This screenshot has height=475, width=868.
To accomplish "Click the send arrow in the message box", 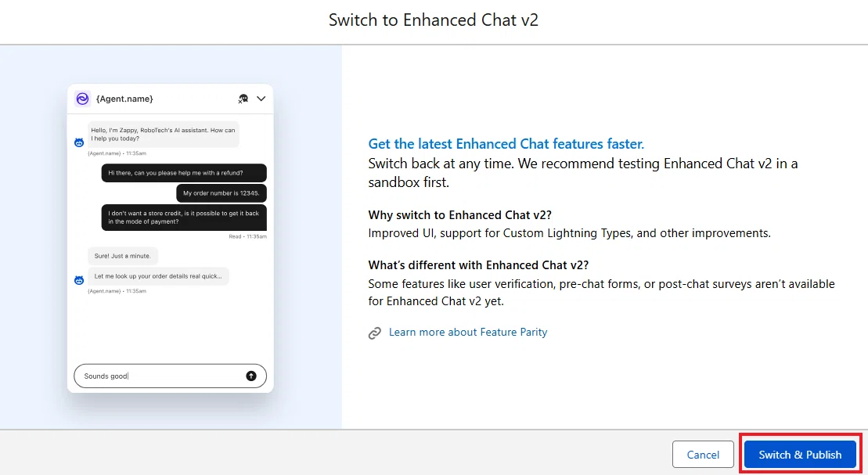I will (251, 376).
